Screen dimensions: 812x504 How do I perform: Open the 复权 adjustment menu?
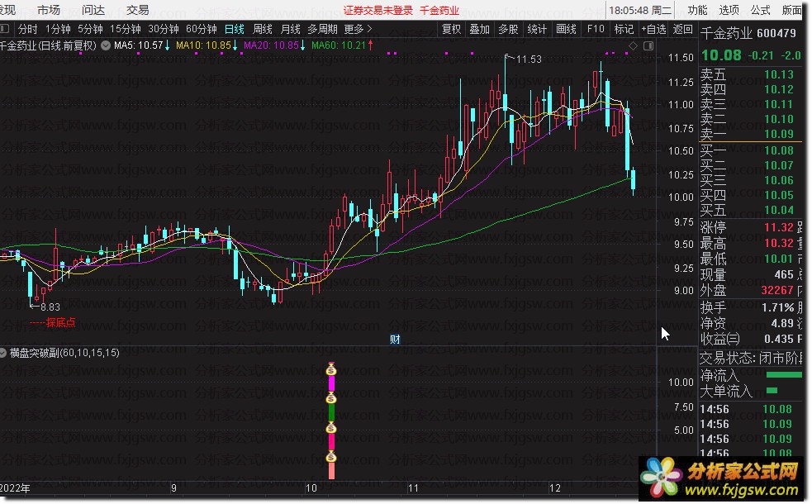[x=452, y=29]
